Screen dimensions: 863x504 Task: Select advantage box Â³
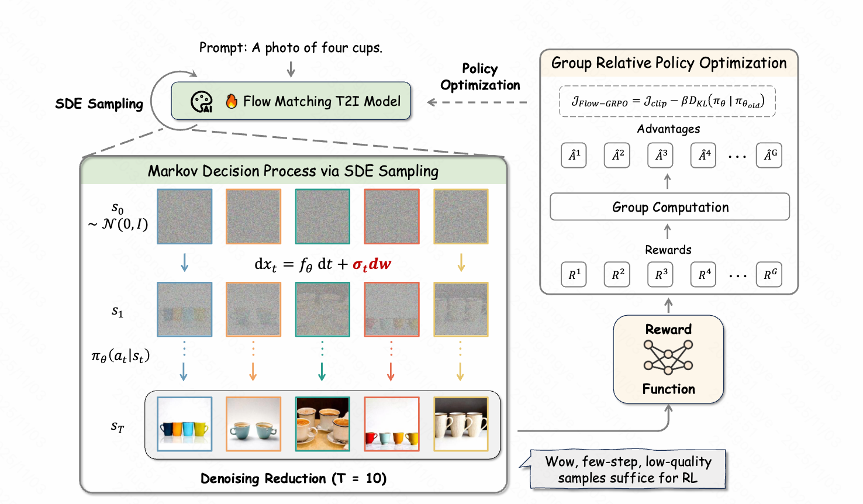pyautogui.click(x=661, y=155)
